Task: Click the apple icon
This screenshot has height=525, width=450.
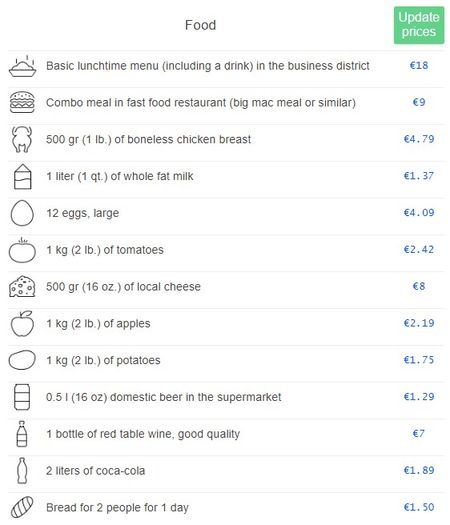Action: (x=22, y=323)
